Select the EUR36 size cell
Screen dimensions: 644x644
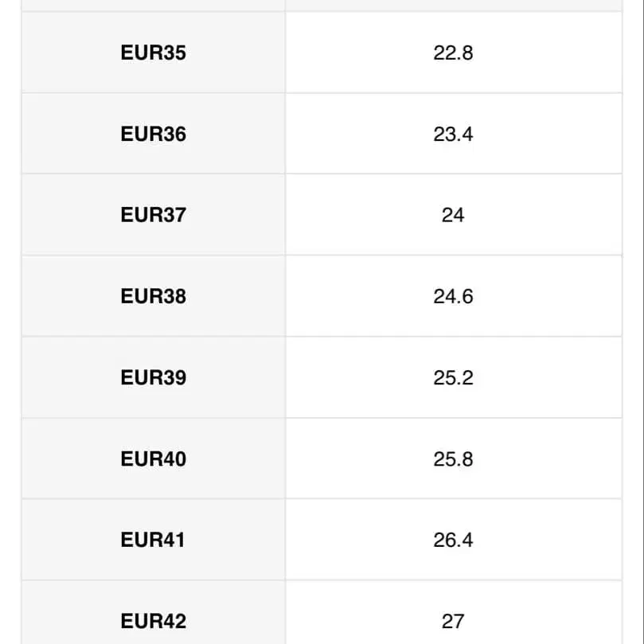click(154, 134)
